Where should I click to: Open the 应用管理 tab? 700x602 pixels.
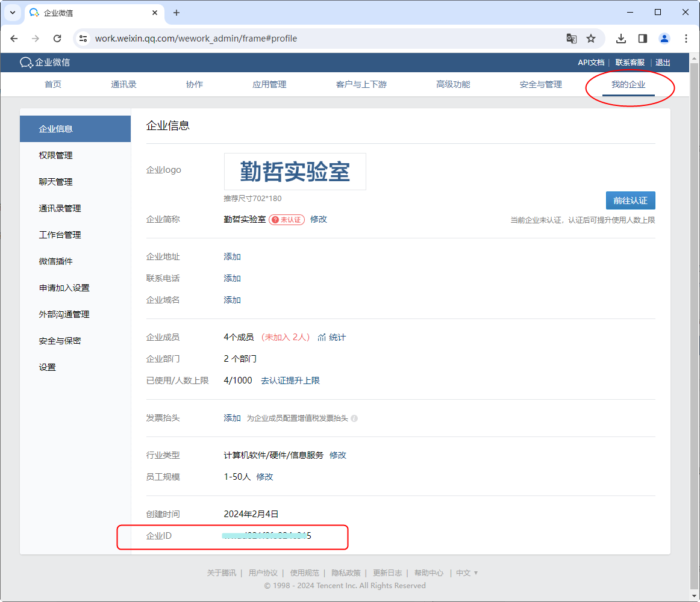[x=269, y=84]
